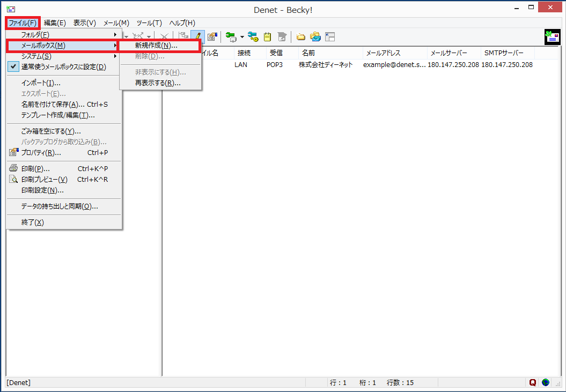Screen dimensions: 566x392
Task: Click the folders with mail tray icon
Action: click(x=315, y=36)
